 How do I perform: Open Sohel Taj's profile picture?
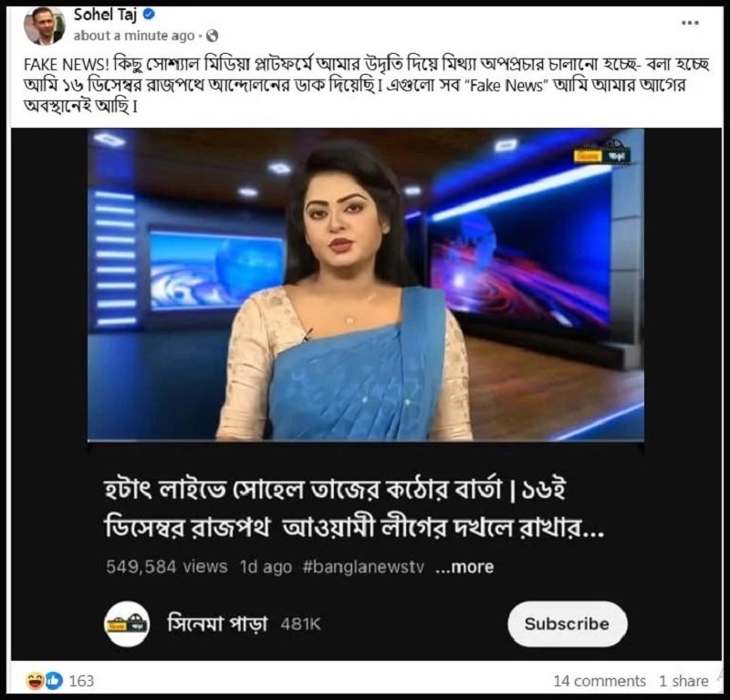tap(44, 26)
